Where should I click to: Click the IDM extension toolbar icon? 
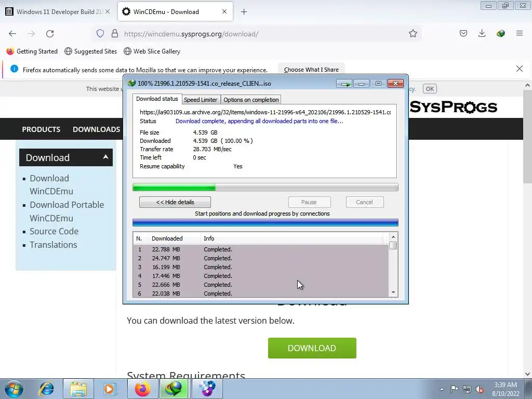pyautogui.click(x=500, y=33)
